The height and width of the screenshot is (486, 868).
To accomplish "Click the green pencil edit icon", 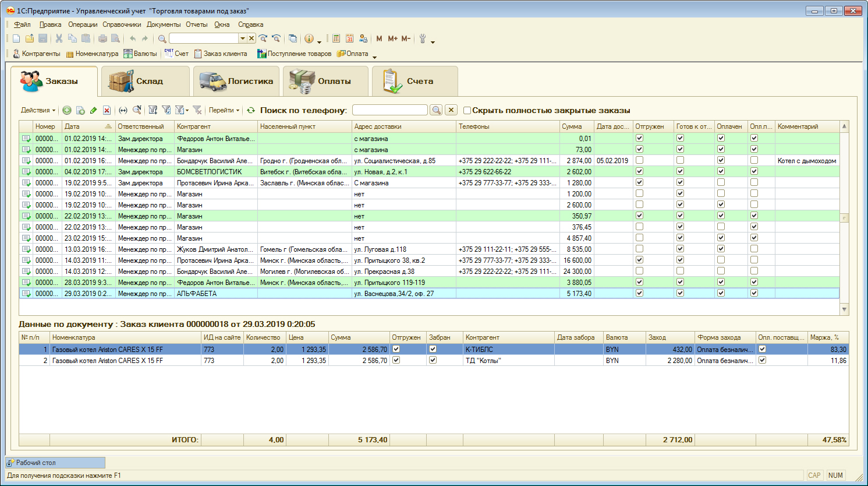I will [x=93, y=110].
